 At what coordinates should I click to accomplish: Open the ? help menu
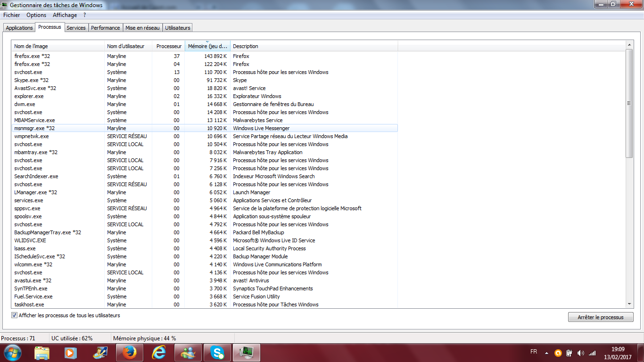pos(84,15)
